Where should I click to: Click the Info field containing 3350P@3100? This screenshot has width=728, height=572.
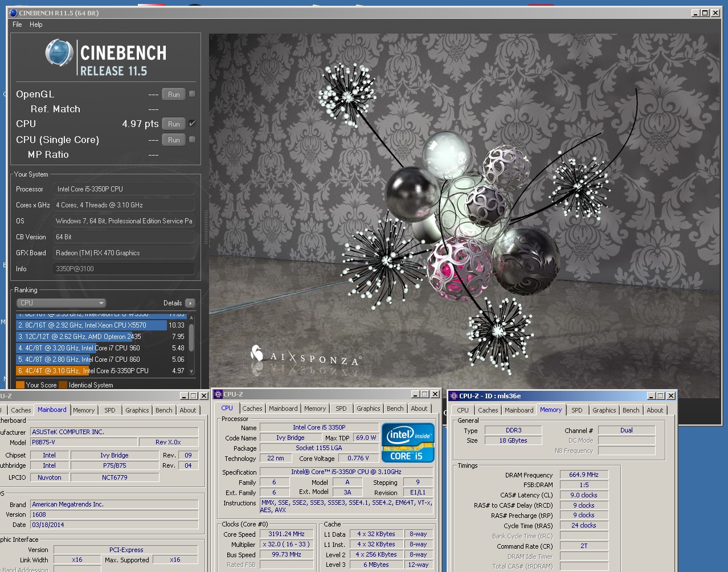click(124, 269)
